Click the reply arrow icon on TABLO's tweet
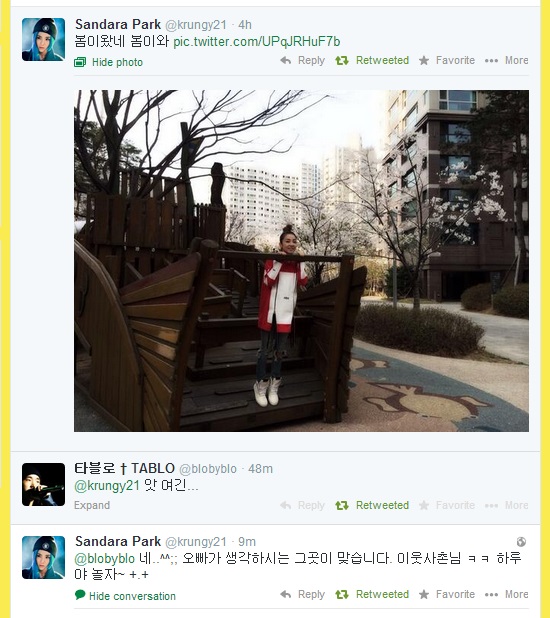The height and width of the screenshot is (618, 550). 286,505
